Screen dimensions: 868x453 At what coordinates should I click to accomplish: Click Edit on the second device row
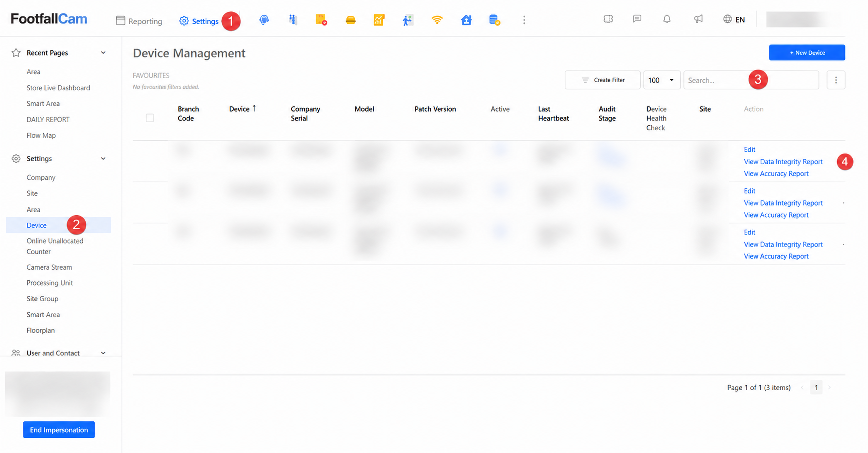tap(749, 191)
